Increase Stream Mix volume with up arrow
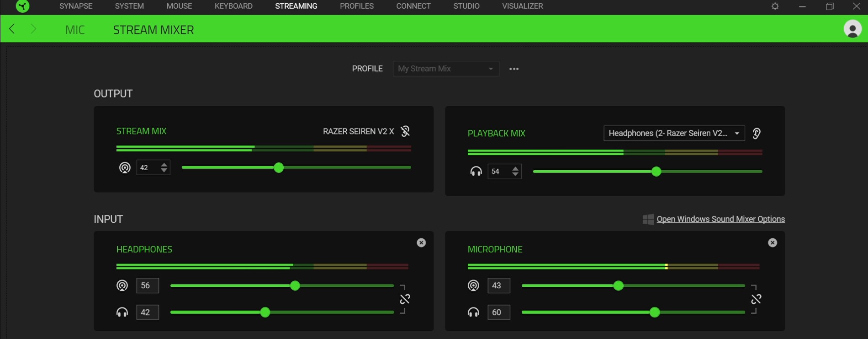Viewport: 868px width, 339px height. (164, 164)
